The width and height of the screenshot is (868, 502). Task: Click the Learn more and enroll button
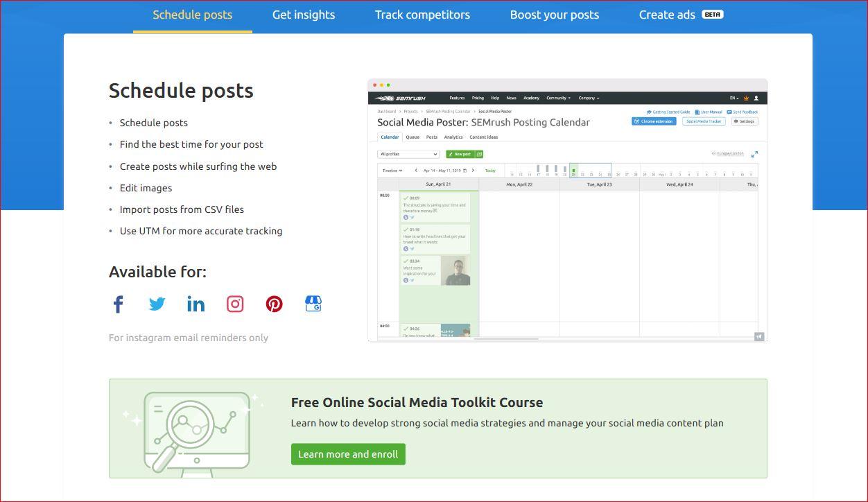click(348, 454)
